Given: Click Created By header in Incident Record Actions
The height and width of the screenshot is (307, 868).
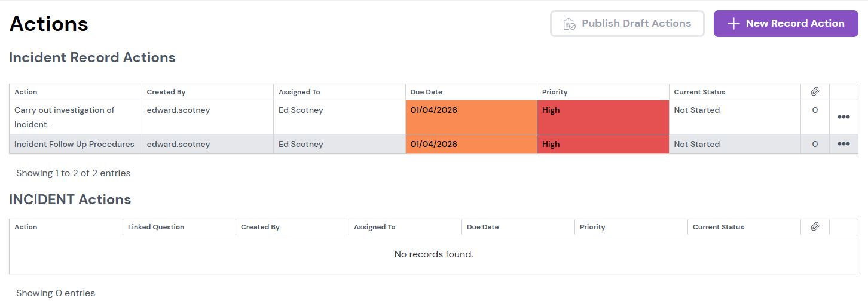Looking at the screenshot, I should (166, 92).
